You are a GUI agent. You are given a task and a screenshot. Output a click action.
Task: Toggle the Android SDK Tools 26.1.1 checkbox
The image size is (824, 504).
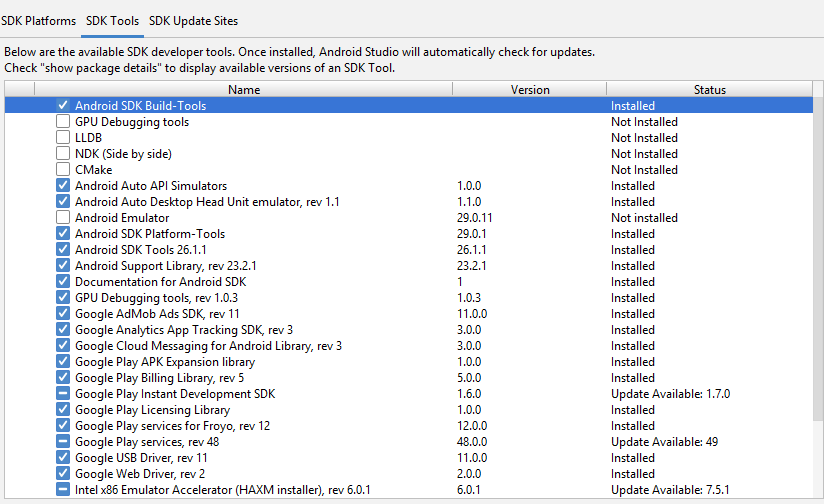click(63, 250)
